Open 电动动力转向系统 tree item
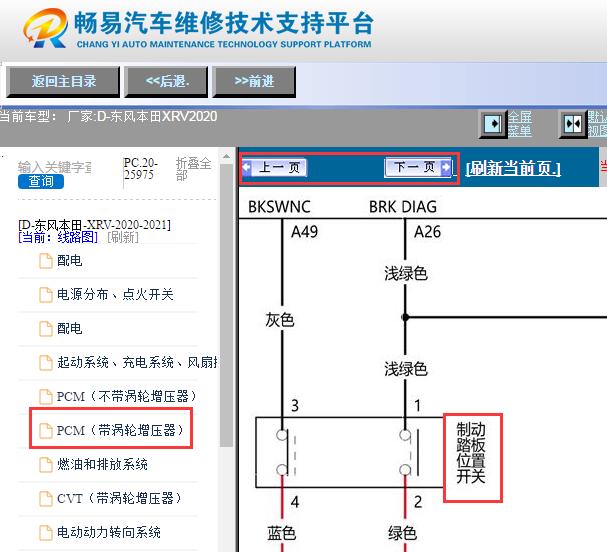The height and width of the screenshot is (552, 607). [x=109, y=532]
